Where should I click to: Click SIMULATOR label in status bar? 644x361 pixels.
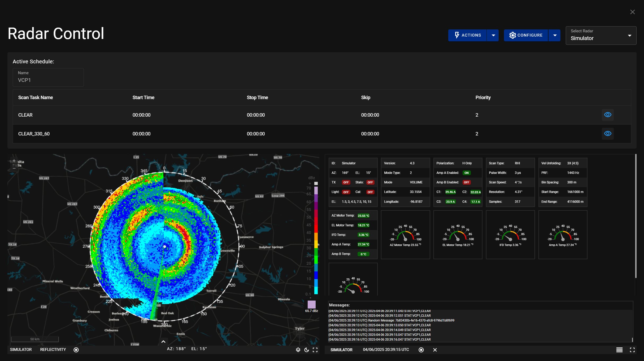[x=341, y=350]
